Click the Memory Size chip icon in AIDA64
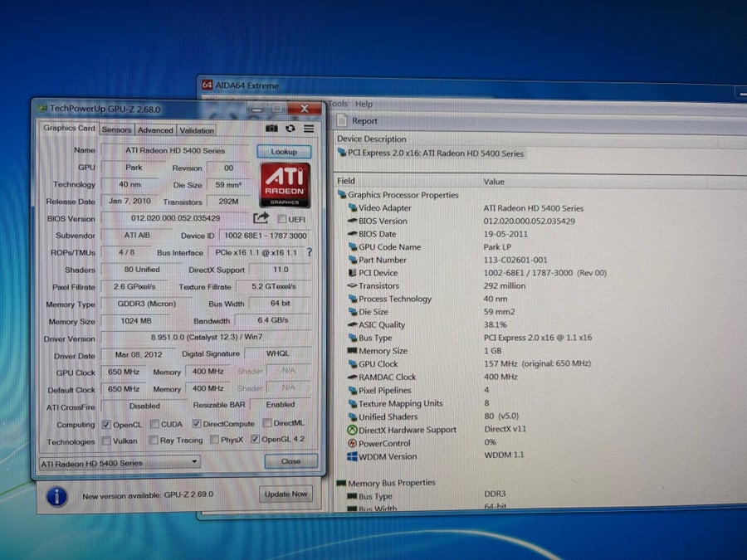747x560 pixels. point(352,350)
